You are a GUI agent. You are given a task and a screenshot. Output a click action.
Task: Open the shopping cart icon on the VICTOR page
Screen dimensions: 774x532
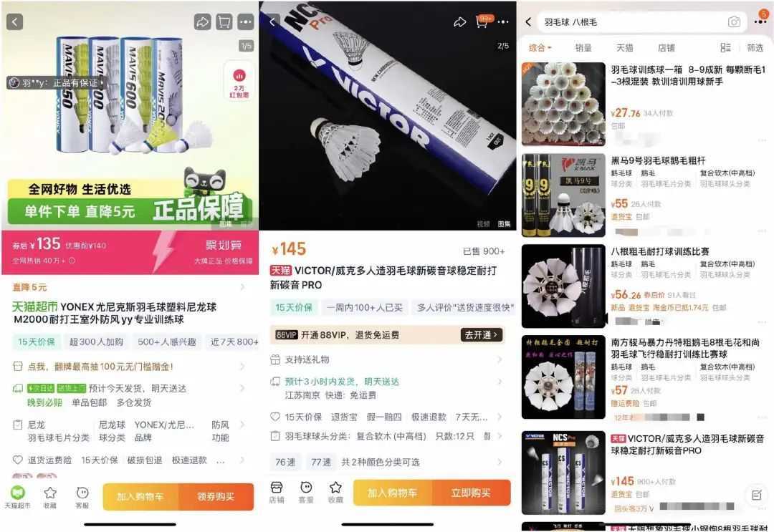pos(482,21)
